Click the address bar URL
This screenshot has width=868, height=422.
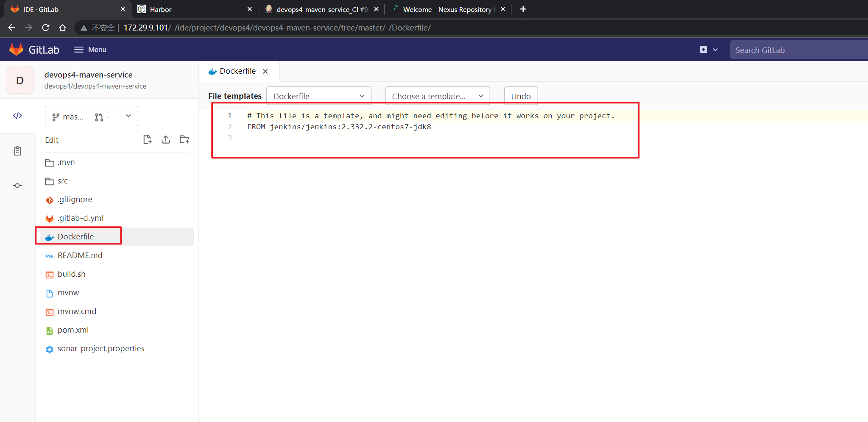tap(277, 28)
